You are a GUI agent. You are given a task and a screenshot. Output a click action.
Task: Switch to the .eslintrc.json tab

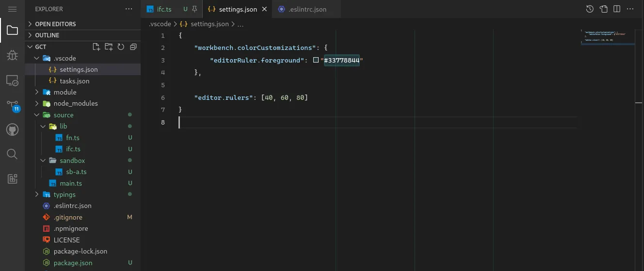pyautogui.click(x=306, y=9)
